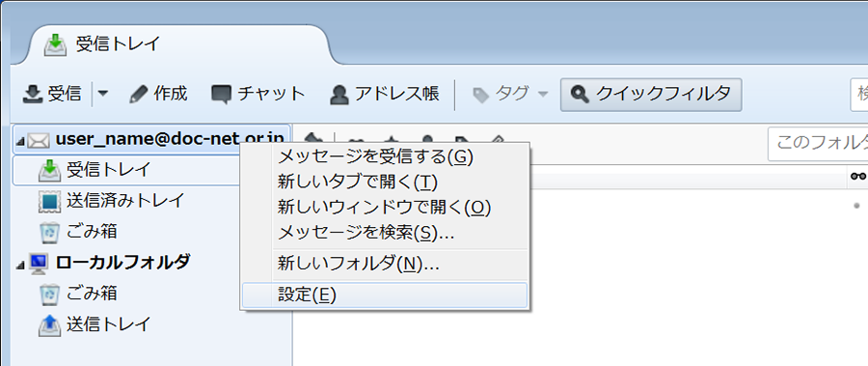Viewport: 868px width, 366px height.
Task: Open the チャット toolbar button
Action: tap(258, 95)
